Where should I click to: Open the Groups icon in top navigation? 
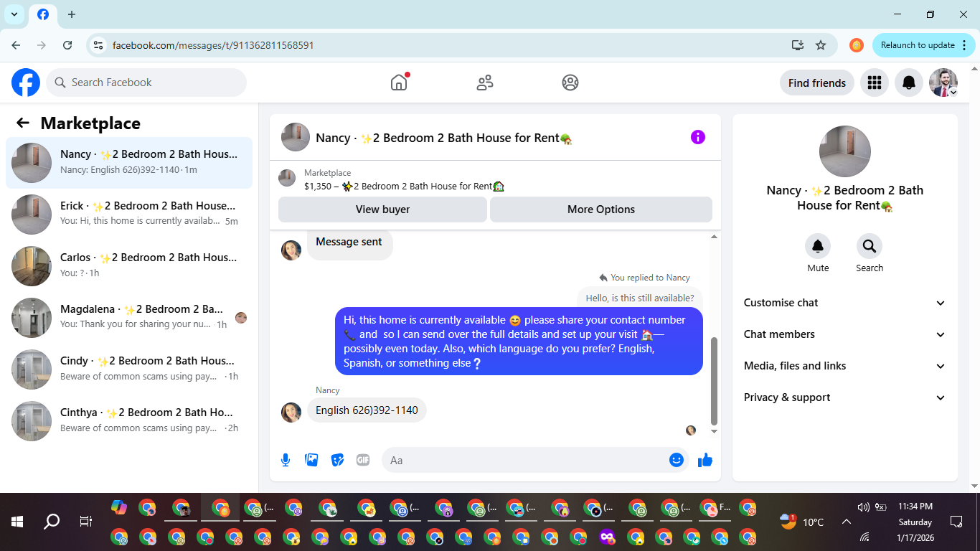point(570,83)
